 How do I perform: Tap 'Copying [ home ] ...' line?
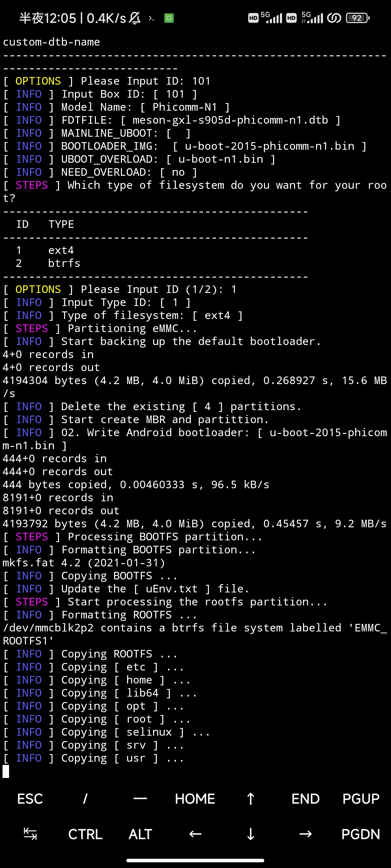coord(97,680)
